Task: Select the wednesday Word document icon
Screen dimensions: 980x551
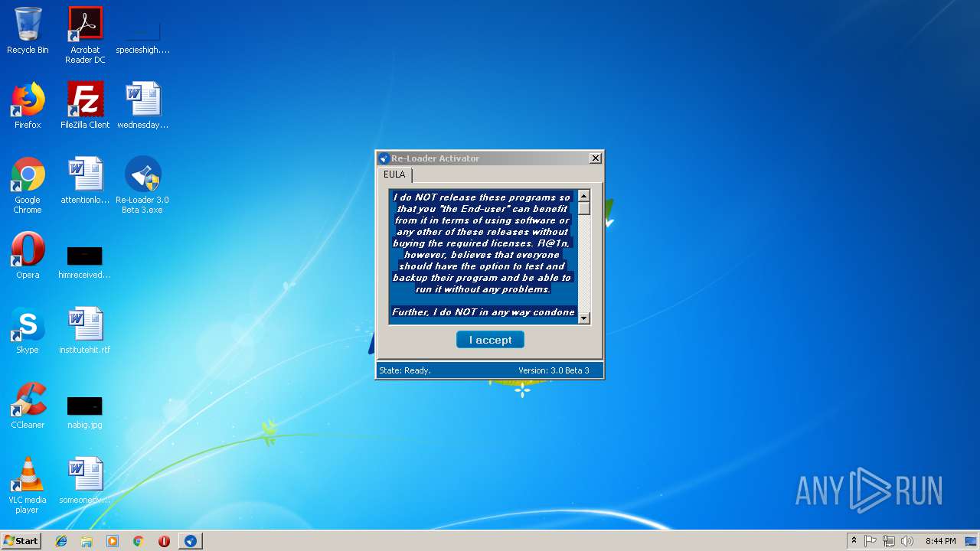Action: click(x=142, y=106)
